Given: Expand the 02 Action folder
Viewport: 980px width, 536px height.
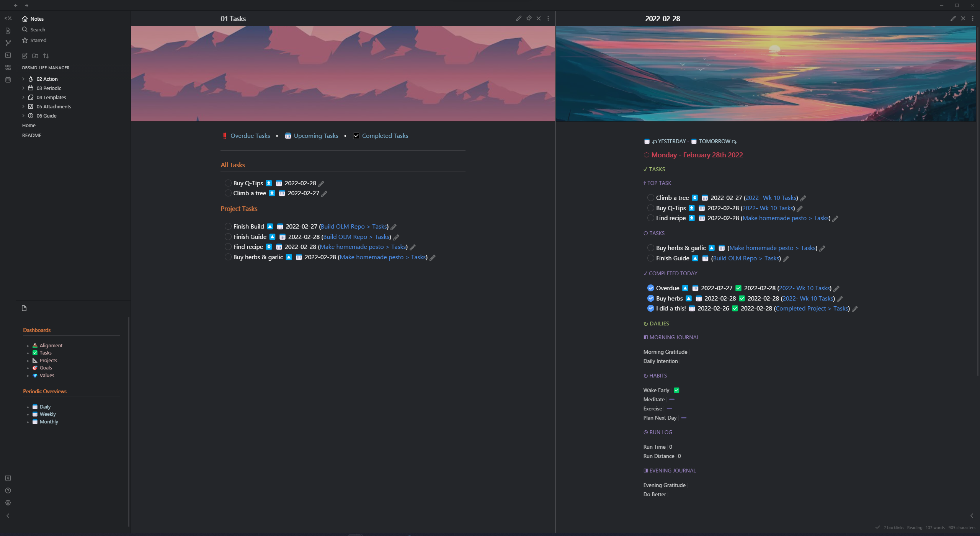Looking at the screenshot, I should (x=23, y=79).
